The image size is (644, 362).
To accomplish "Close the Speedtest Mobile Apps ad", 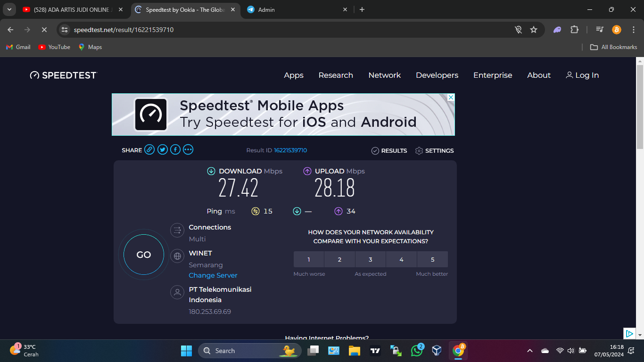I will pyautogui.click(x=451, y=98).
